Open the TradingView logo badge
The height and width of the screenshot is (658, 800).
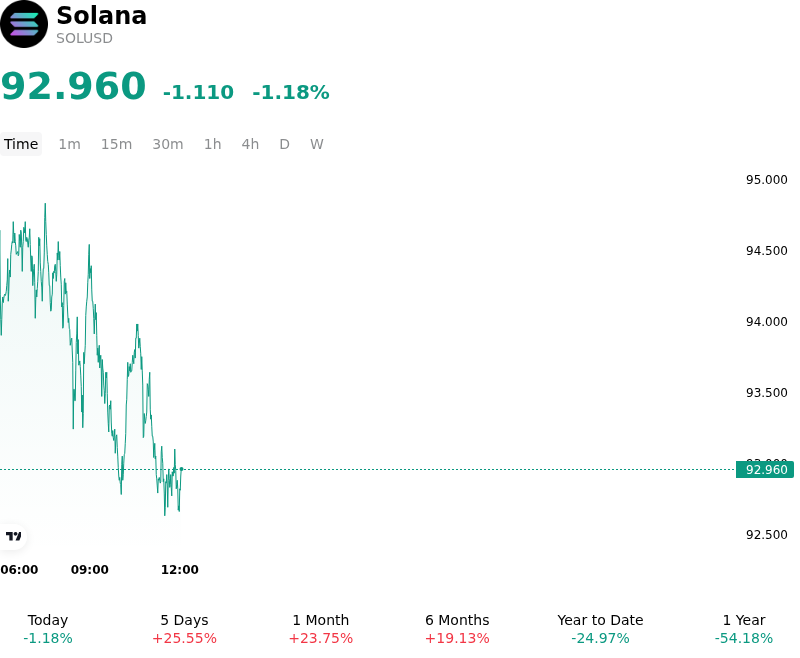pyautogui.click(x=13, y=536)
